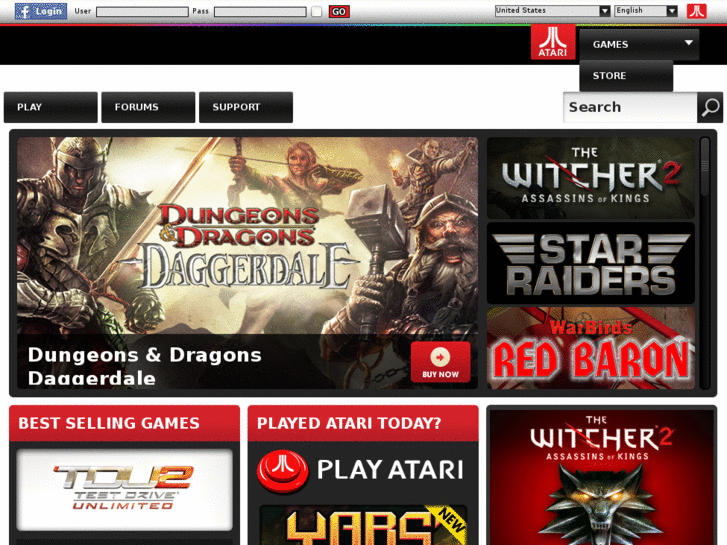Select the Star Raiders thumbnail
This screenshot has width=727, height=545.
coord(591,263)
